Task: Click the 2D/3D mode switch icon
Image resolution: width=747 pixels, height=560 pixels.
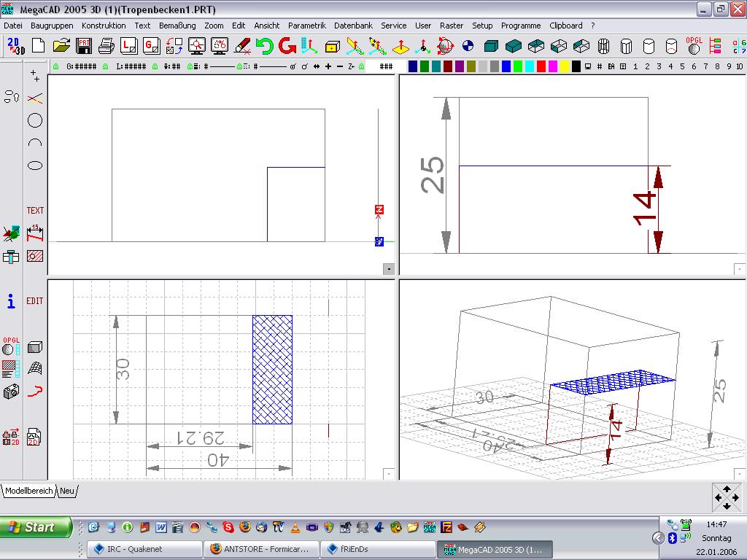Action: pyautogui.click(x=15, y=47)
